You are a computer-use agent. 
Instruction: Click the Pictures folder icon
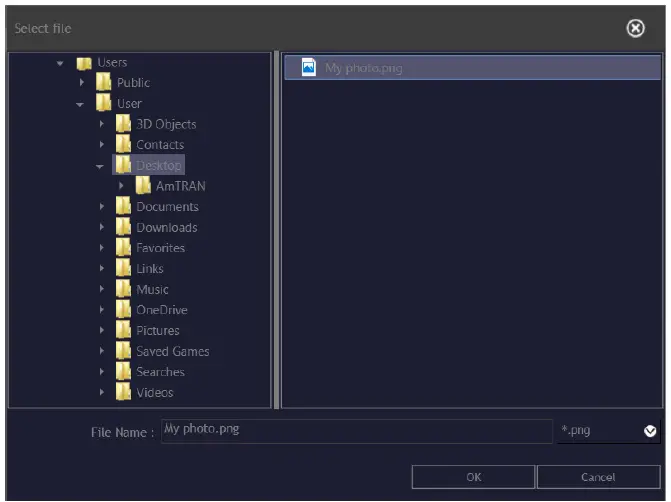pos(123,330)
